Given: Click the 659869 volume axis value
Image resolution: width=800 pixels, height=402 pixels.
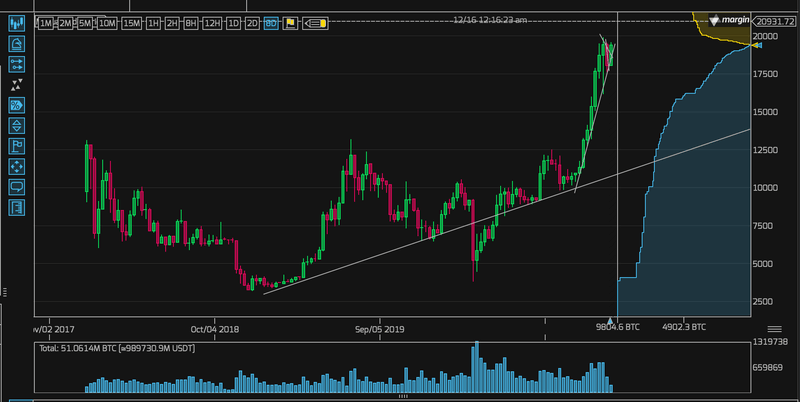Looking at the screenshot, I should tap(768, 367).
